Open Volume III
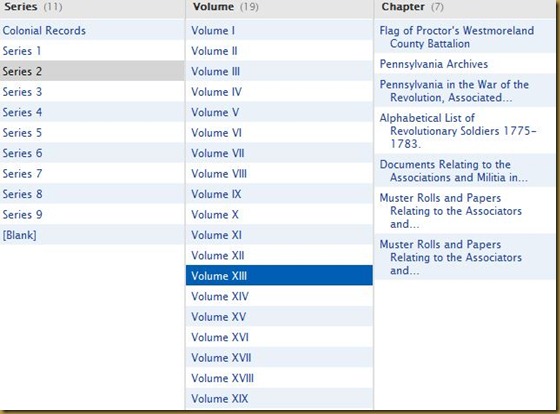Screen dimensions: 560x414 (279, 71)
